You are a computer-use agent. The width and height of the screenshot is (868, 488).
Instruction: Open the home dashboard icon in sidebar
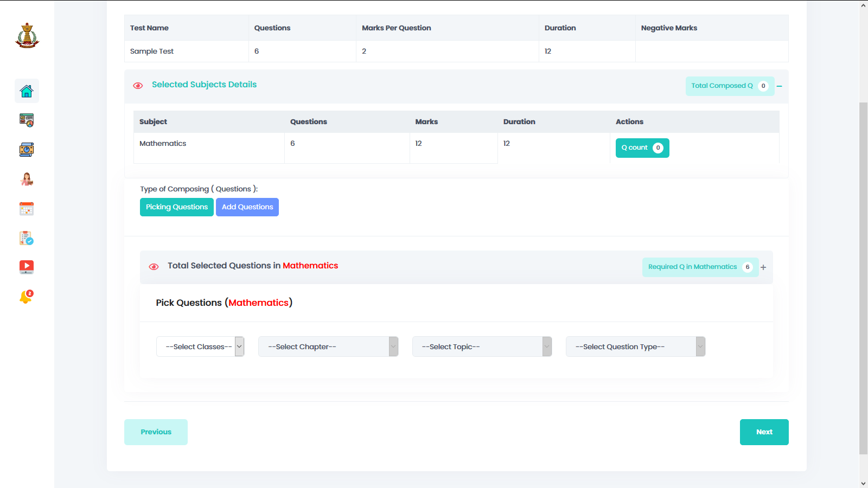click(x=27, y=91)
